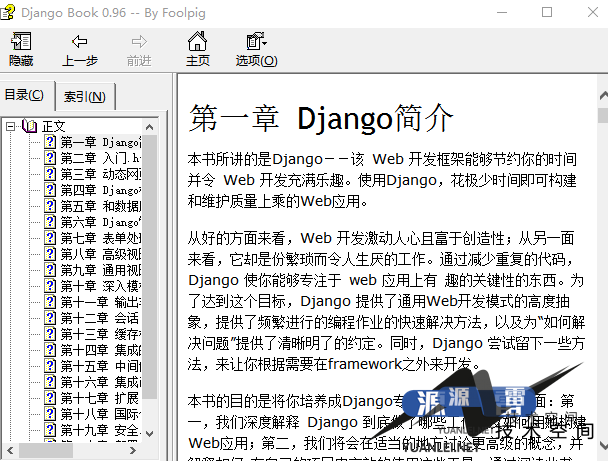Image resolution: width=608 pixels, height=461 pixels.
Task: Click the page icon of 第十一章 输出
Action: point(50,302)
